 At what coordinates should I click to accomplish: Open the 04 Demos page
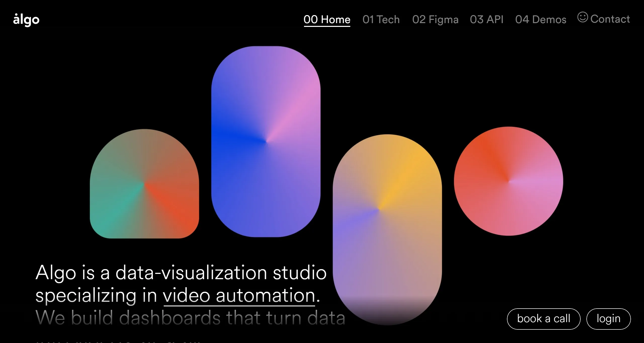click(x=540, y=20)
